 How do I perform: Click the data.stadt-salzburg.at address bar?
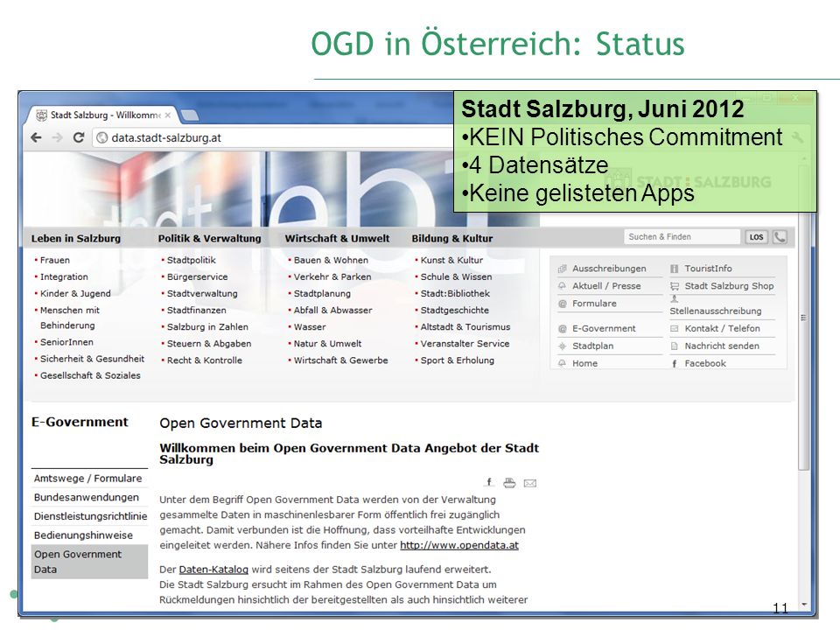(x=273, y=137)
